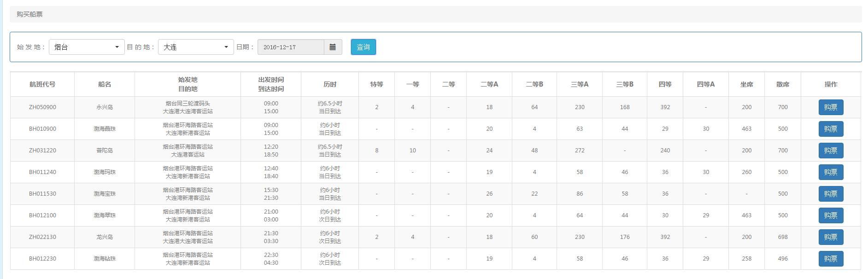
Task: Buy ticket for flight BH012100
Action: click(830, 215)
